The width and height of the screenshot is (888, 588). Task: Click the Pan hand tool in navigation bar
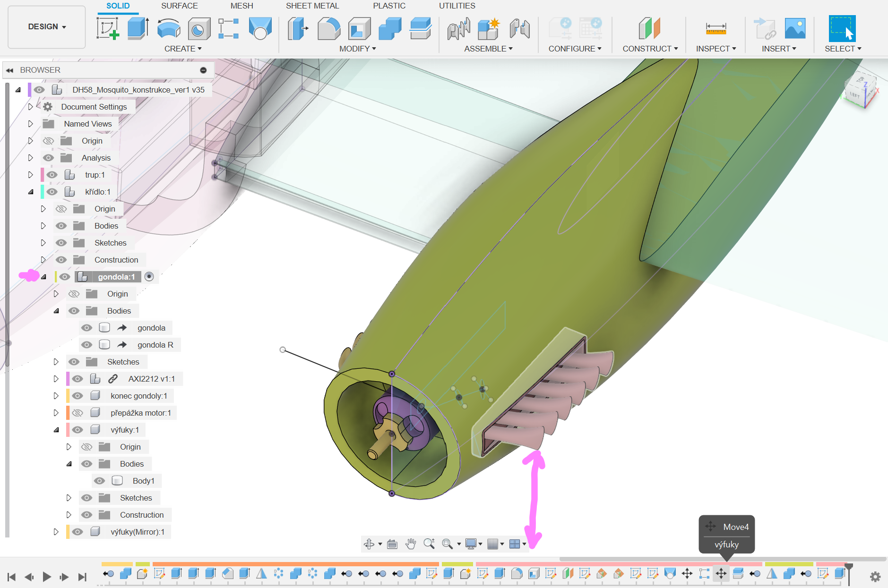click(411, 544)
